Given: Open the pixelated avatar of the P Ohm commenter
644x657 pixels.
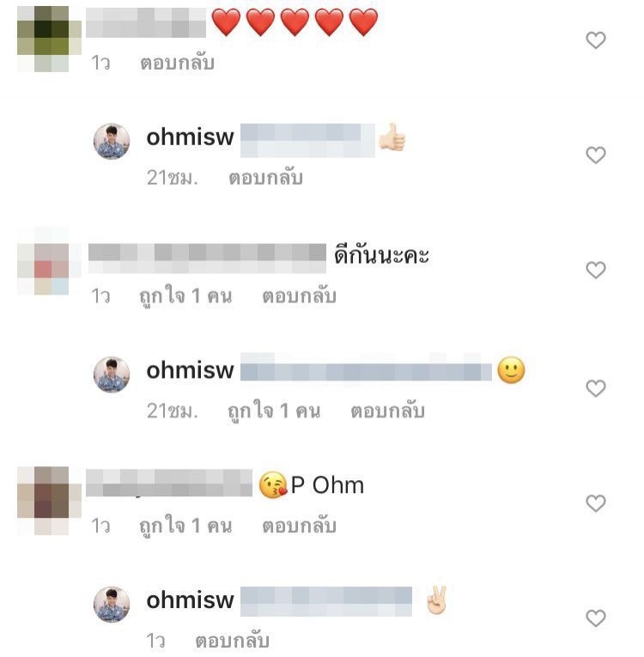Looking at the screenshot, I should [x=49, y=501].
